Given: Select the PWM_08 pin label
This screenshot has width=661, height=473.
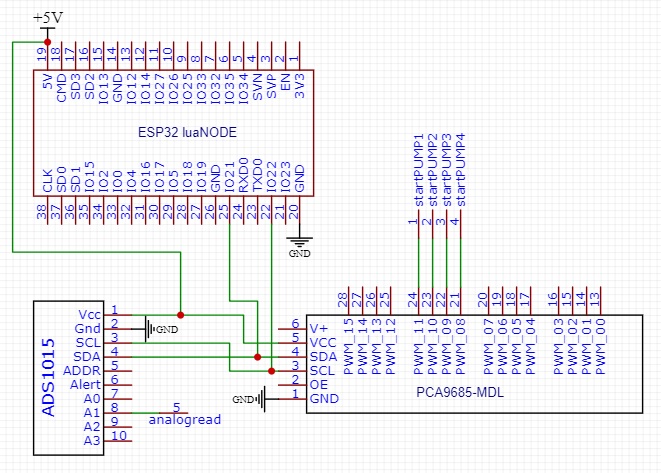Looking at the screenshot, I should 460,347.
